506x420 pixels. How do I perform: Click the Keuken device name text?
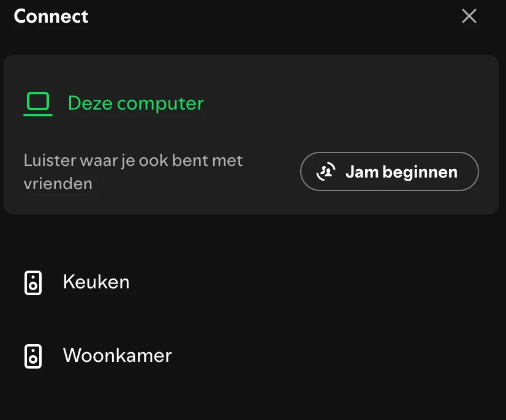96,282
